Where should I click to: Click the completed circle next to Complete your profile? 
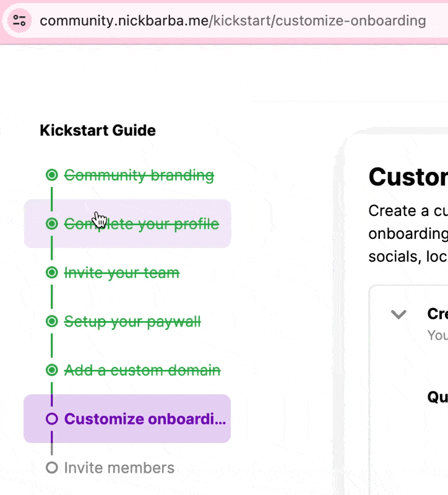52,224
